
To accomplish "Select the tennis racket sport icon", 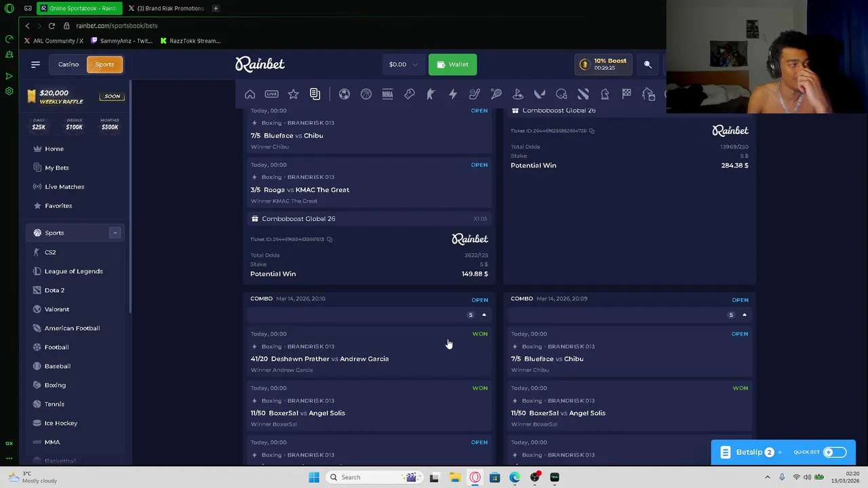I will (x=496, y=94).
